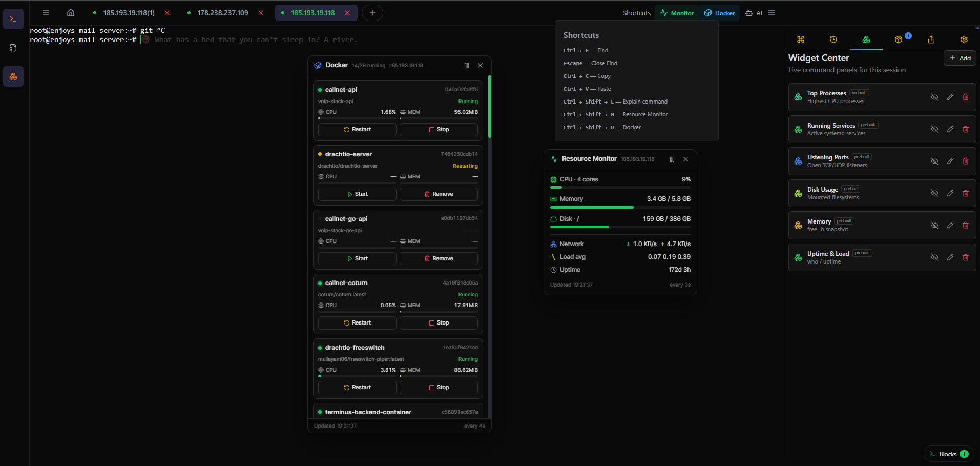Delete the Listening Ports widget
980x466 pixels.
[x=966, y=161]
